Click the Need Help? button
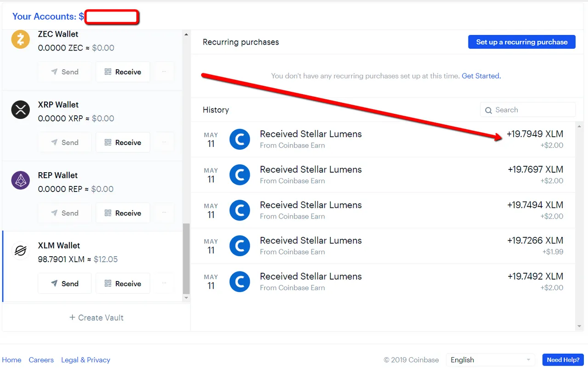The image size is (588, 371). point(563,360)
